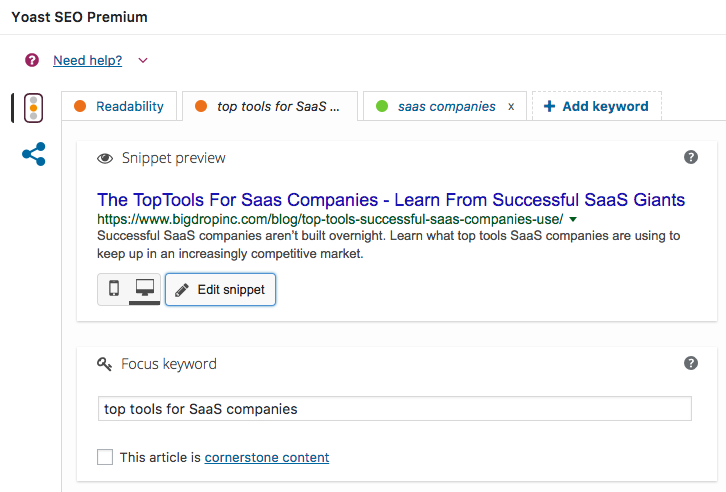The image size is (726, 492).
Task: Open the green URL dropdown arrow in snippet
Action: click(x=573, y=219)
